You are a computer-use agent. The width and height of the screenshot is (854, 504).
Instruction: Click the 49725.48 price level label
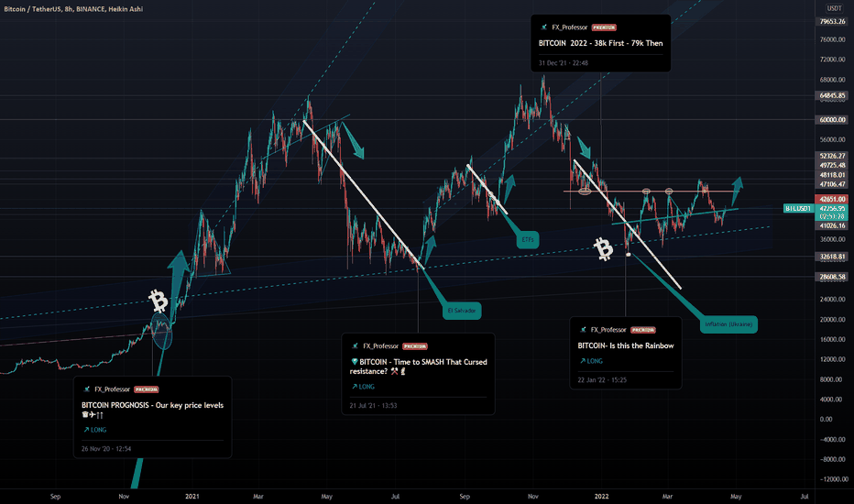[x=832, y=166]
